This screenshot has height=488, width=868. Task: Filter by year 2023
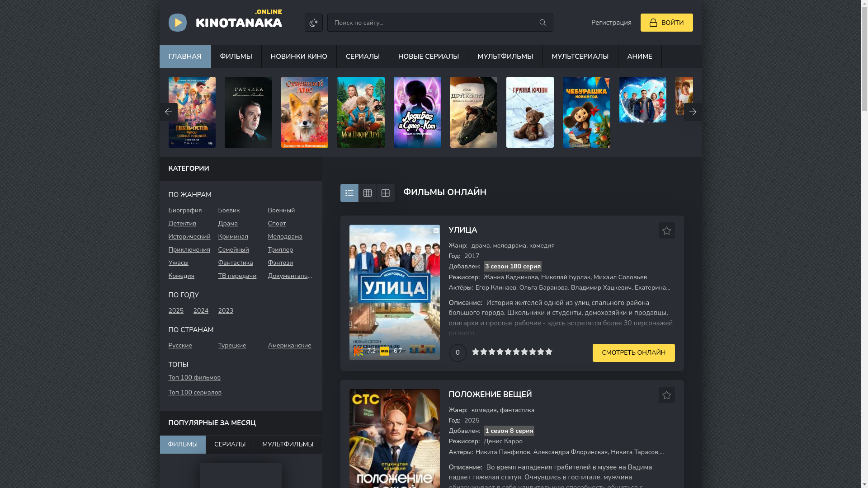click(x=226, y=311)
